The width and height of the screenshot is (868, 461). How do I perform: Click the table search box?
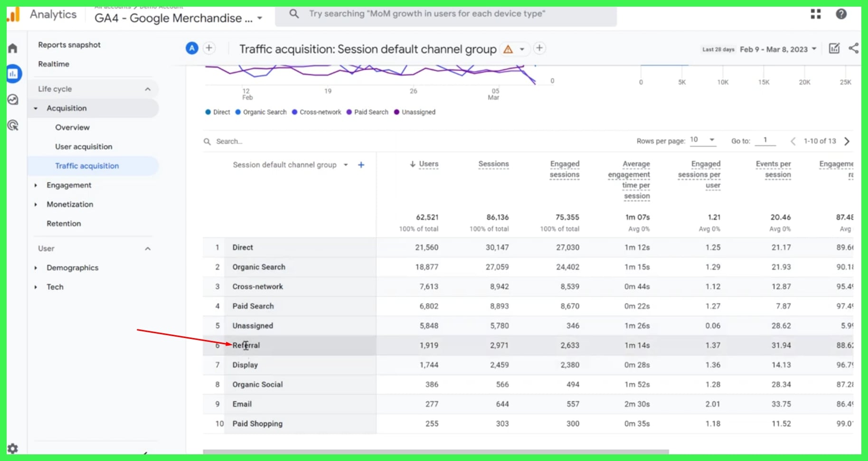247,141
